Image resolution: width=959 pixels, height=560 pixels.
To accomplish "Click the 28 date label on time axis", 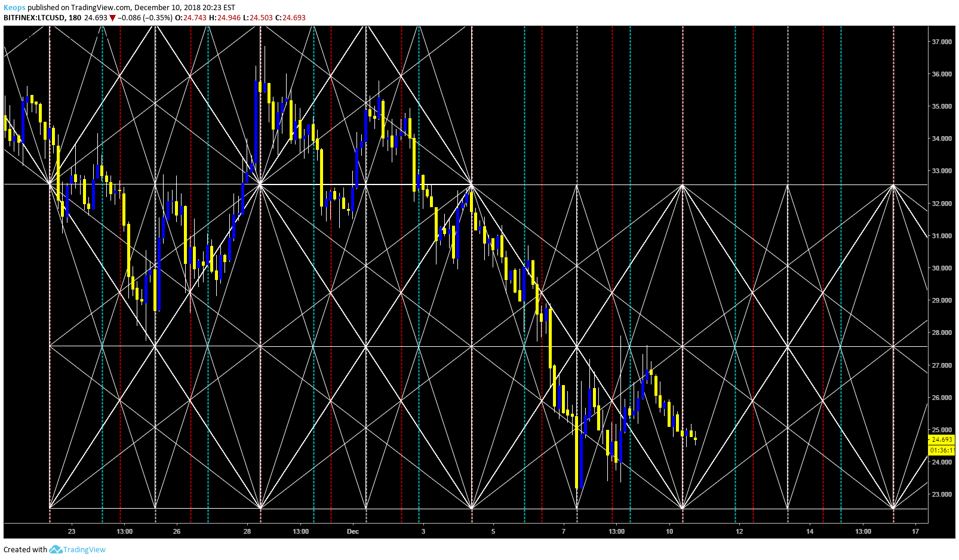I will pos(247,531).
